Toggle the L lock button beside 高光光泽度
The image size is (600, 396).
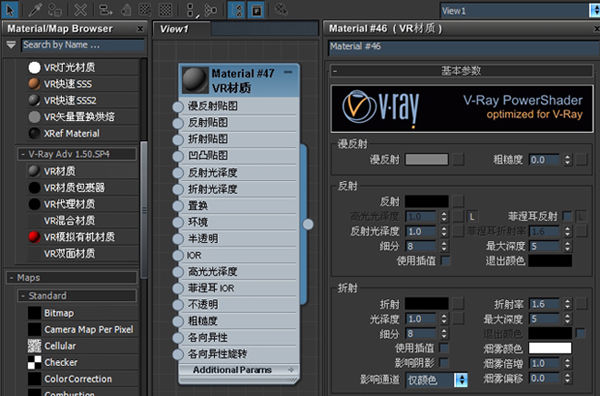click(472, 217)
